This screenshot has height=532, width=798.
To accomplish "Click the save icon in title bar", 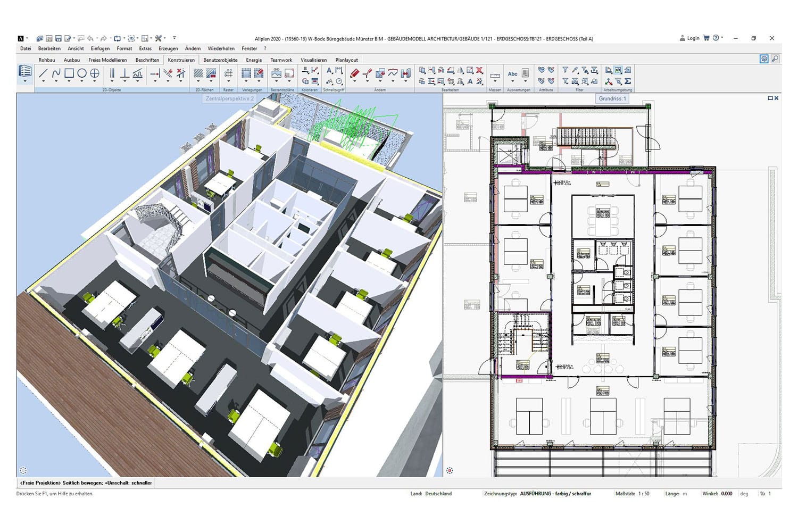I will (x=59, y=38).
